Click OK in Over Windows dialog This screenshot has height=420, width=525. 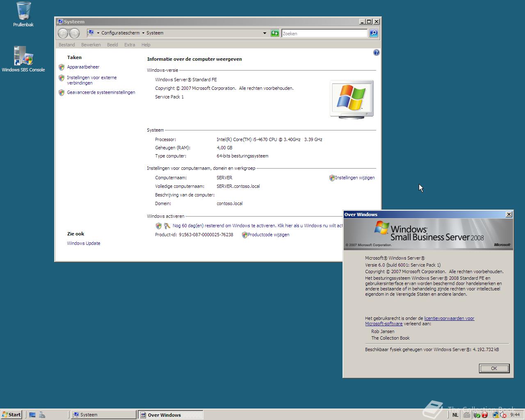[x=494, y=368]
